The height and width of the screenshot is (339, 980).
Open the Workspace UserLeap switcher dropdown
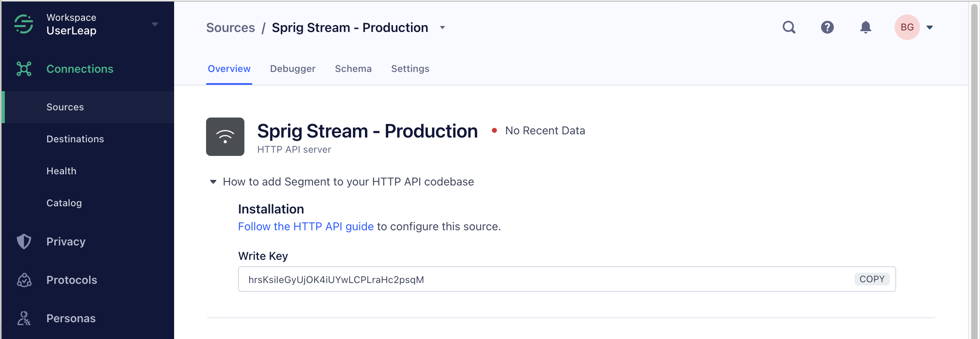[x=155, y=24]
